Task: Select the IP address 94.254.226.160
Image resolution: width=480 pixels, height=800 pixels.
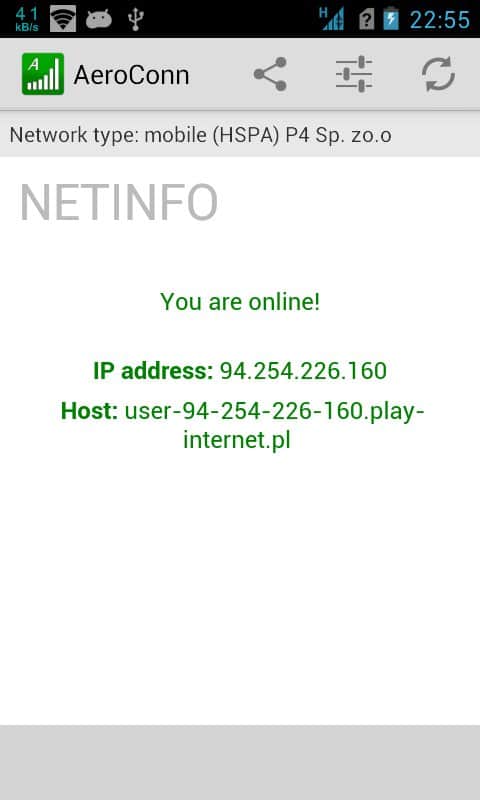Action: click(x=303, y=371)
